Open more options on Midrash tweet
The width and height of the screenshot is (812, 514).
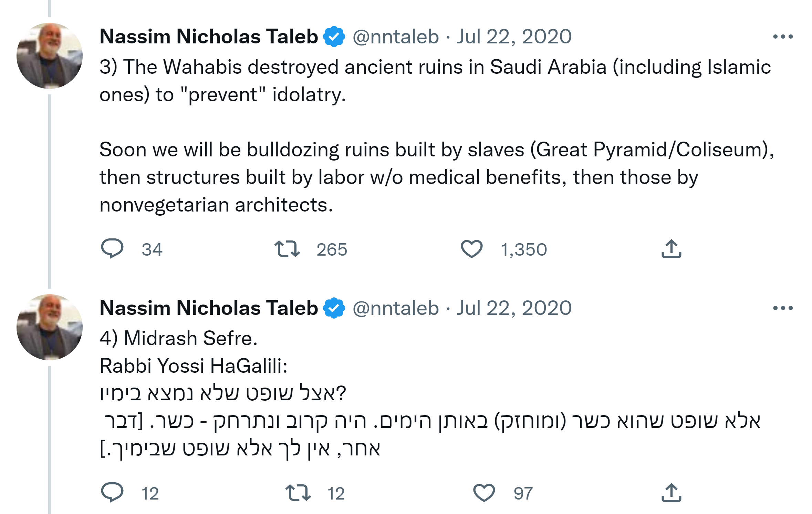[782, 308]
